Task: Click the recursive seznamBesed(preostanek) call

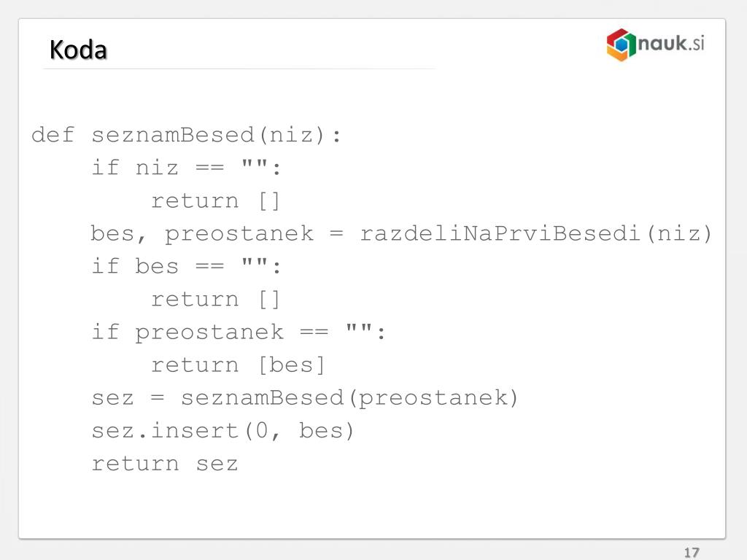Action: point(349,398)
